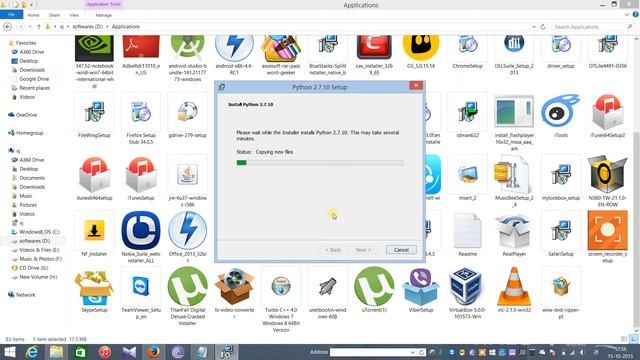
Task: Open Homegroup in the navigation pane
Action: [29, 133]
